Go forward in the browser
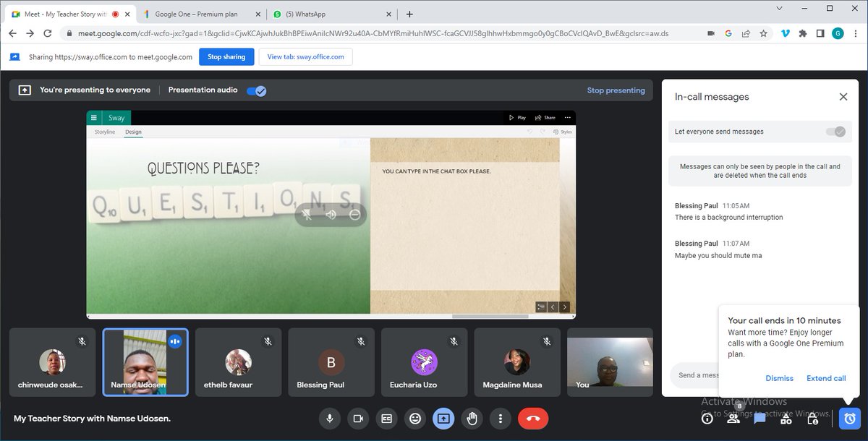Viewport: 868px width, 441px height. coord(30,33)
